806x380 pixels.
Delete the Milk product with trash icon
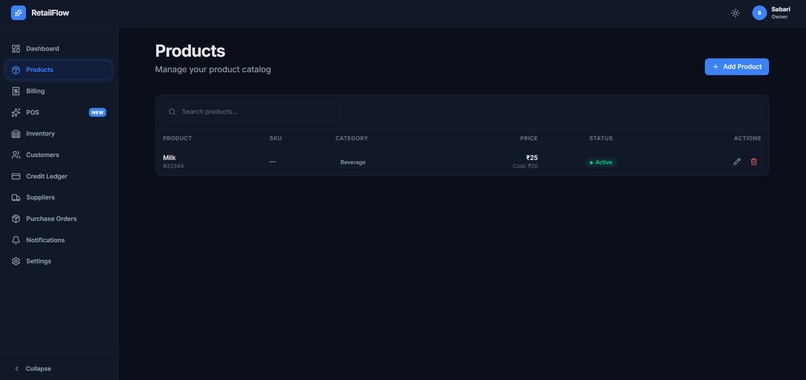coord(754,161)
